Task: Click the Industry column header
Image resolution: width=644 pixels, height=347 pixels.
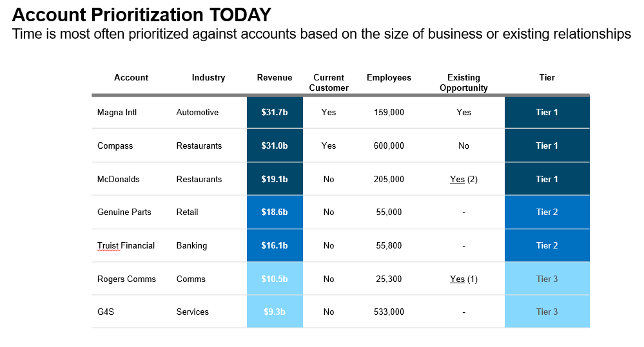Action: [208, 78]
